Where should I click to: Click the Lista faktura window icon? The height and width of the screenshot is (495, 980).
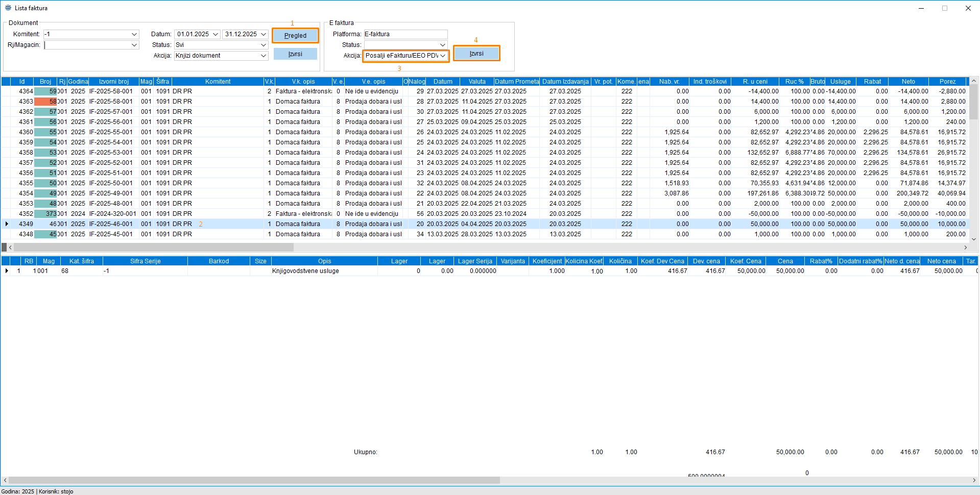tap(8, 8)
